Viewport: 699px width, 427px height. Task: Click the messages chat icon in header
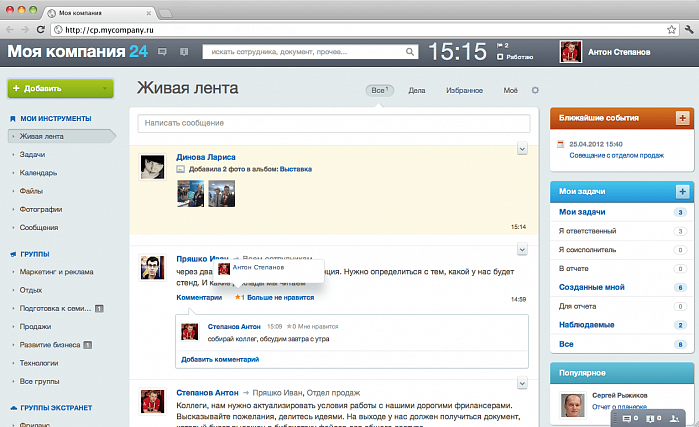162,50
